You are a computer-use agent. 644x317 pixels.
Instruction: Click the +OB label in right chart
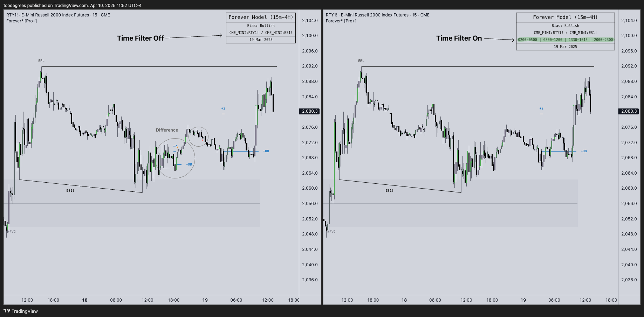(584, 151)
